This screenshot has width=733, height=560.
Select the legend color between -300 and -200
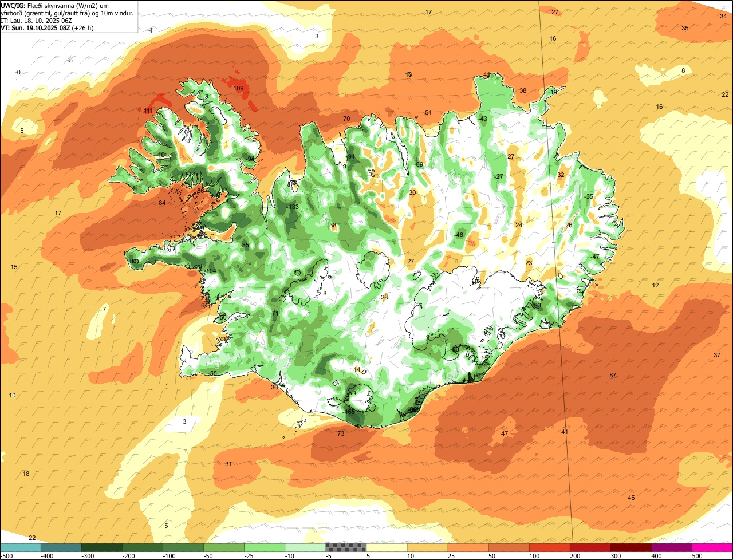click(x=101, y=547)
